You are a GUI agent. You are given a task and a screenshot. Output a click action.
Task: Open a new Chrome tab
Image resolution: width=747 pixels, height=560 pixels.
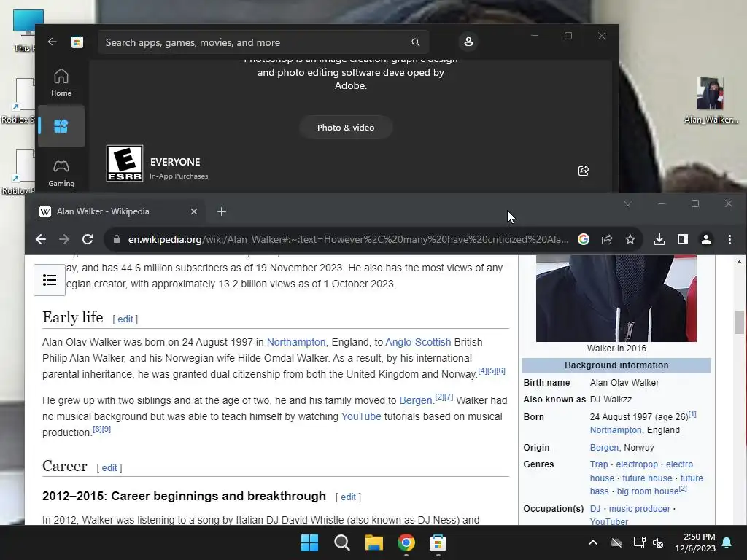coord(222,211)
